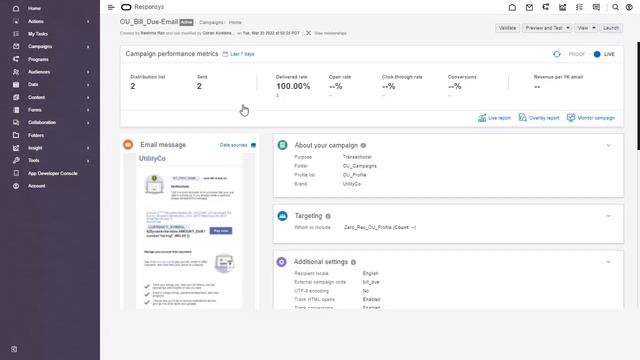
Task: Open the insight chart icon in top toolbar
Action: tap(562, 7)
